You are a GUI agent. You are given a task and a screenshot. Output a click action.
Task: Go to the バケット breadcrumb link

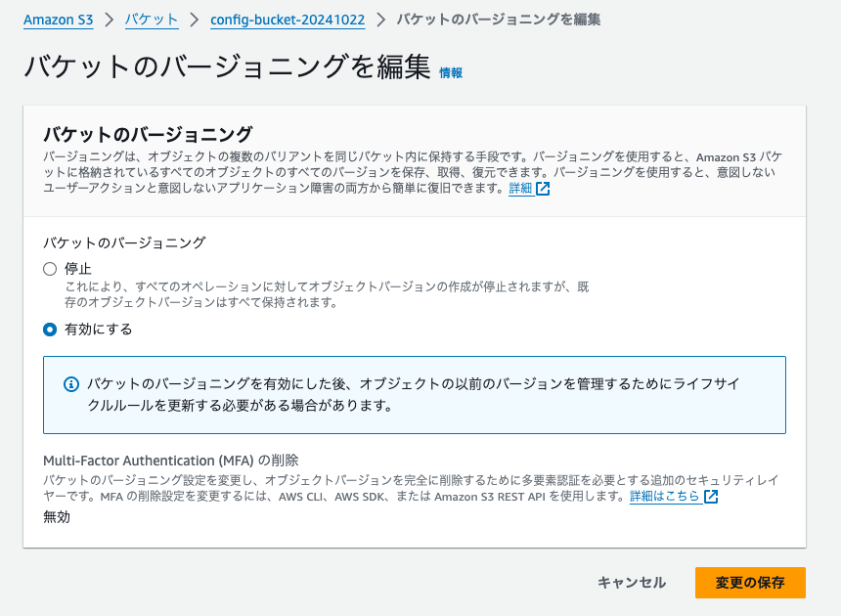tap(152, 20)
